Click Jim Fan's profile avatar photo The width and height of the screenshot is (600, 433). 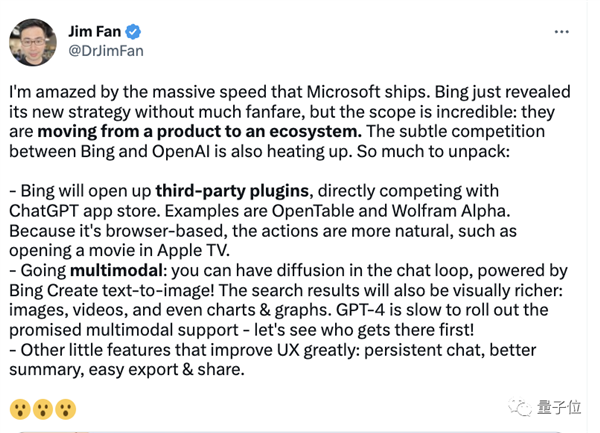(32, 41)
